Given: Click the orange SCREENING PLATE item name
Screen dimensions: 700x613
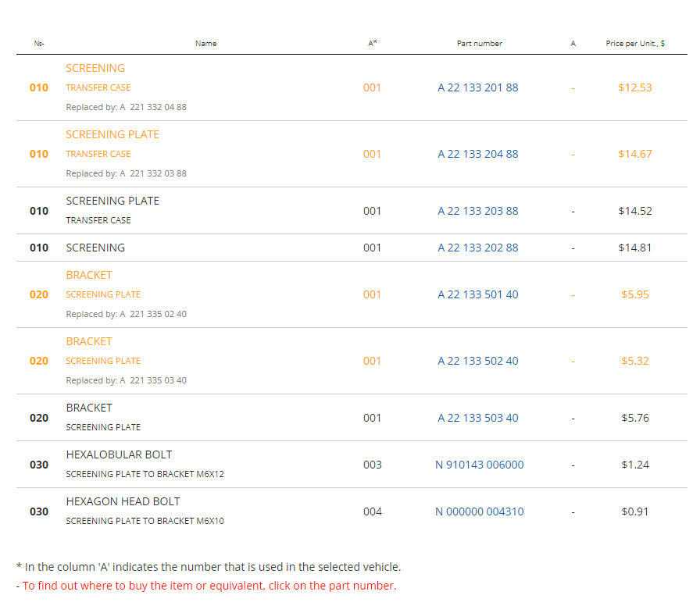Looking at the screenshot, I should (x=112, y=135).
